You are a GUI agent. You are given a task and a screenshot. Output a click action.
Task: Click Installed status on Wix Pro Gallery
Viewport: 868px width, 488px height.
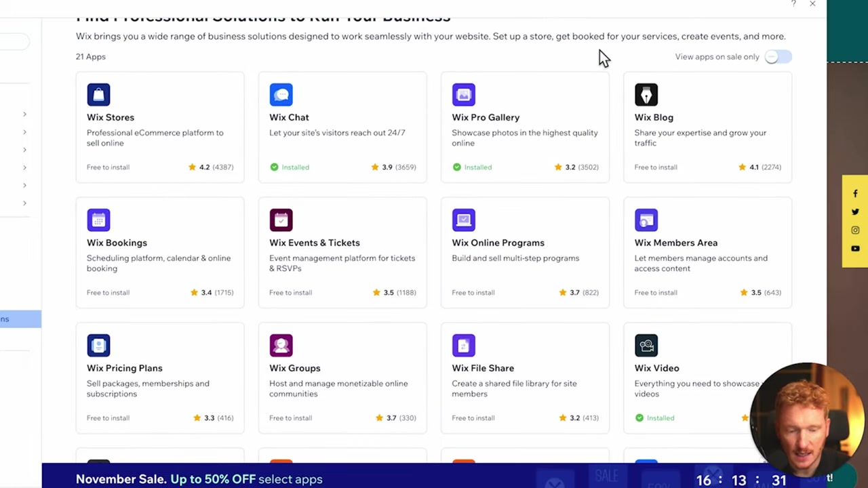[472, 167]
